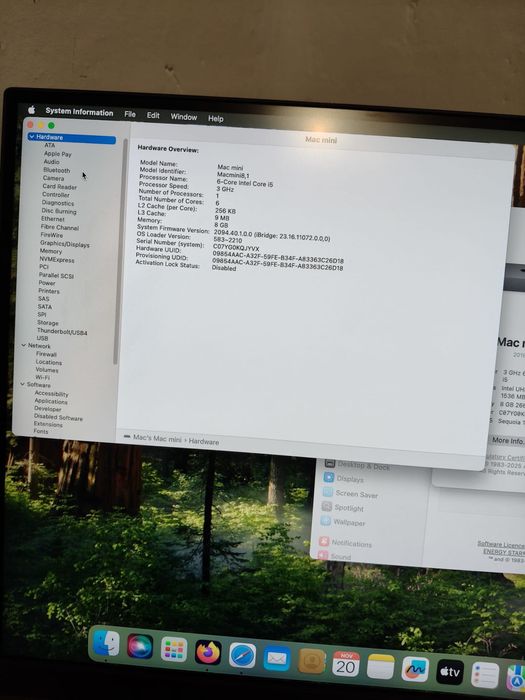
Task: Launch Siri from the Dock
Action: [x=140, y=646]
